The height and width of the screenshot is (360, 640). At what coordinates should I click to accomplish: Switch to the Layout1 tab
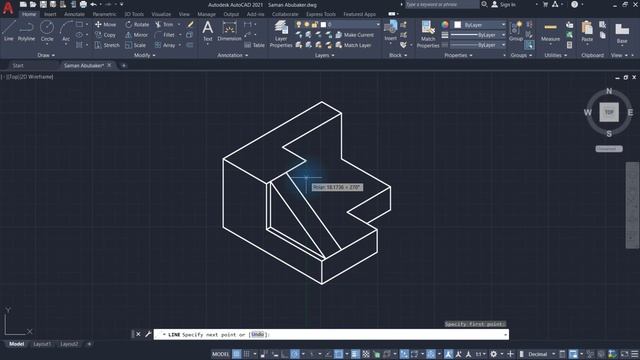42,344
